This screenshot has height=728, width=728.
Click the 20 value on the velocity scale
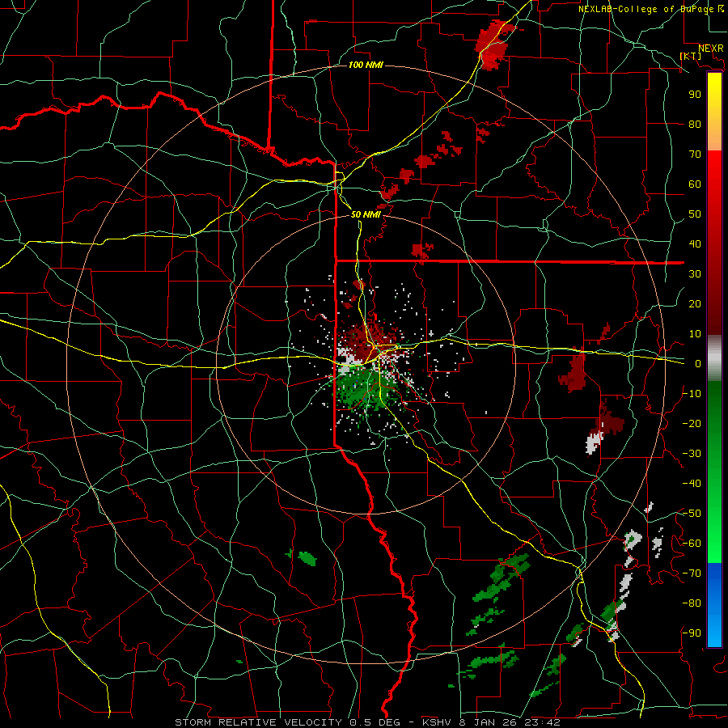tap(695, 304)
